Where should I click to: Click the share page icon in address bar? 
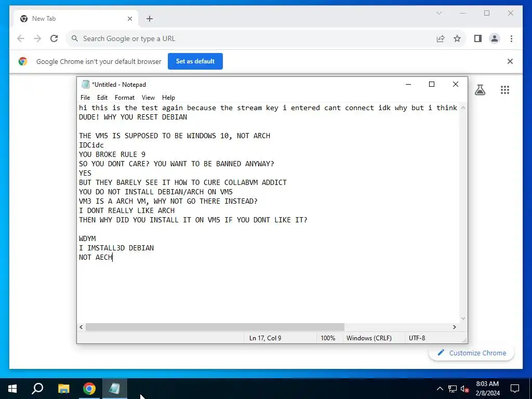[x=441, y=38]
